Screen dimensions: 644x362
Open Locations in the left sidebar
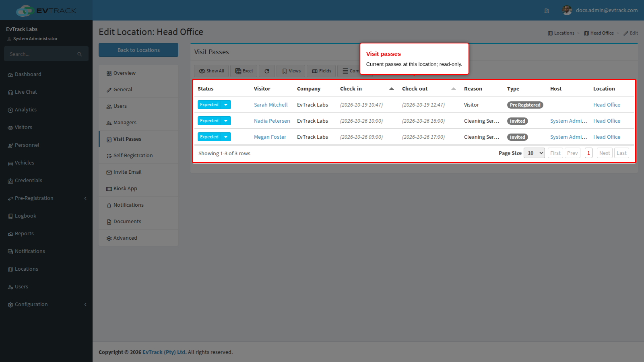[x=46, y=269]
